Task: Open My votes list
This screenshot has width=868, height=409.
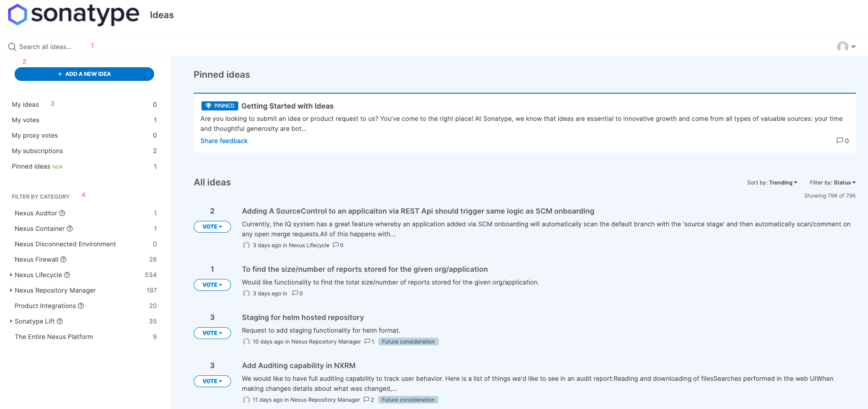Action: 25,120
